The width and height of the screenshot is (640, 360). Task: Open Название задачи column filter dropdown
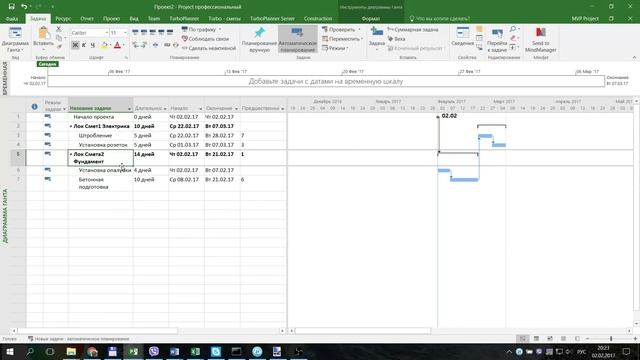tap(129, 109)
